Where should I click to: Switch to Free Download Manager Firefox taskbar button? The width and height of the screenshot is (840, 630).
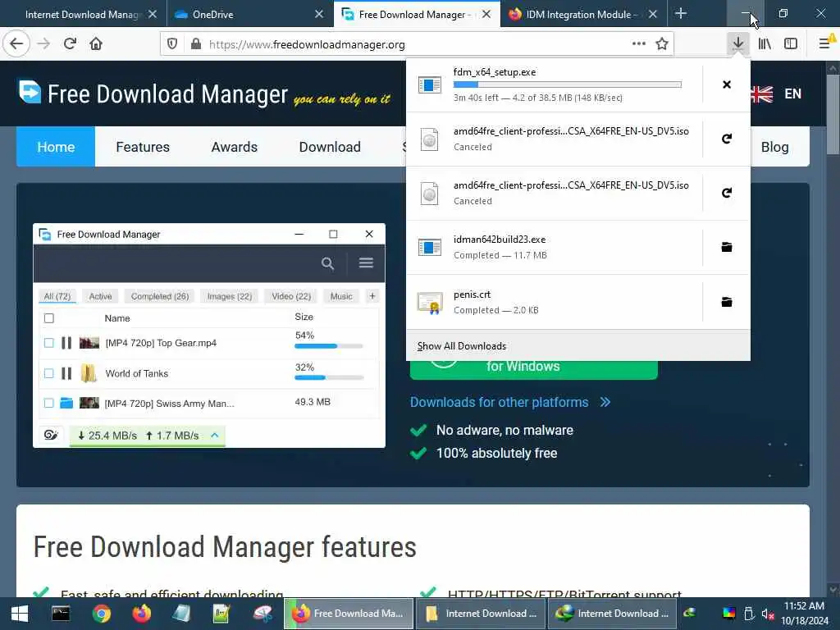(x=349, y=614)
